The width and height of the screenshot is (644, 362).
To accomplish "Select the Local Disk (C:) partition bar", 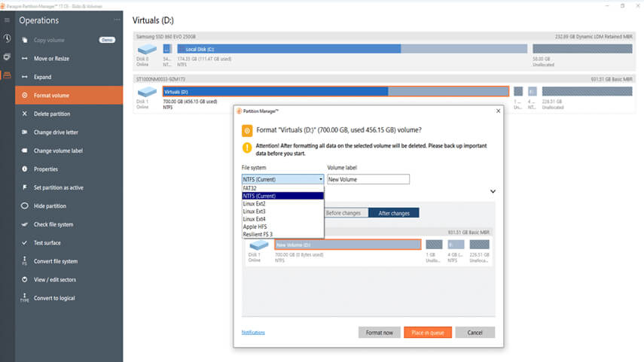I will pos(352,49).
